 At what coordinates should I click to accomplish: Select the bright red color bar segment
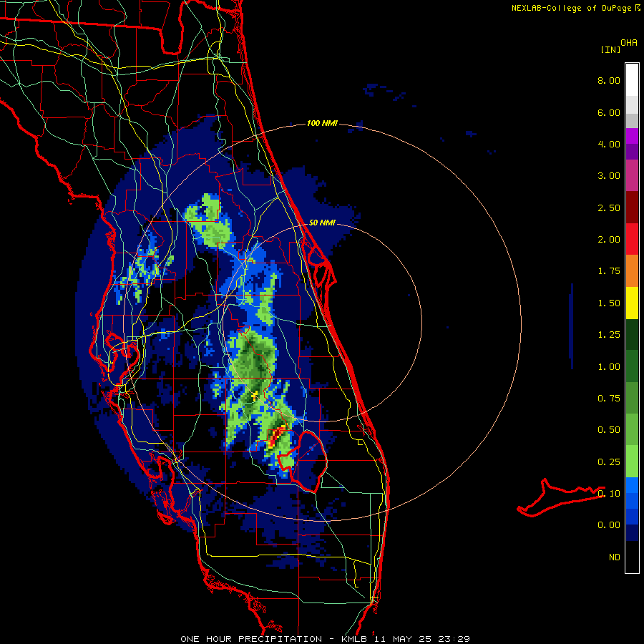point(632,240)
